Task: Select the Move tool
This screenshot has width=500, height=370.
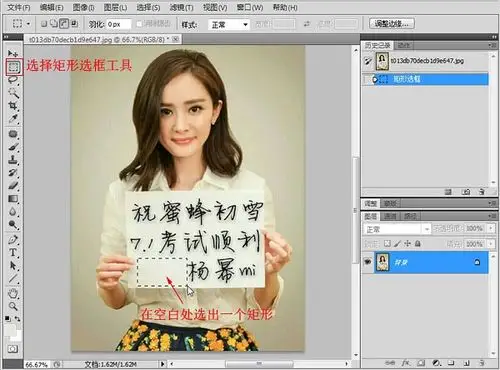Action: pyautogui.click(x=13, y=53)
